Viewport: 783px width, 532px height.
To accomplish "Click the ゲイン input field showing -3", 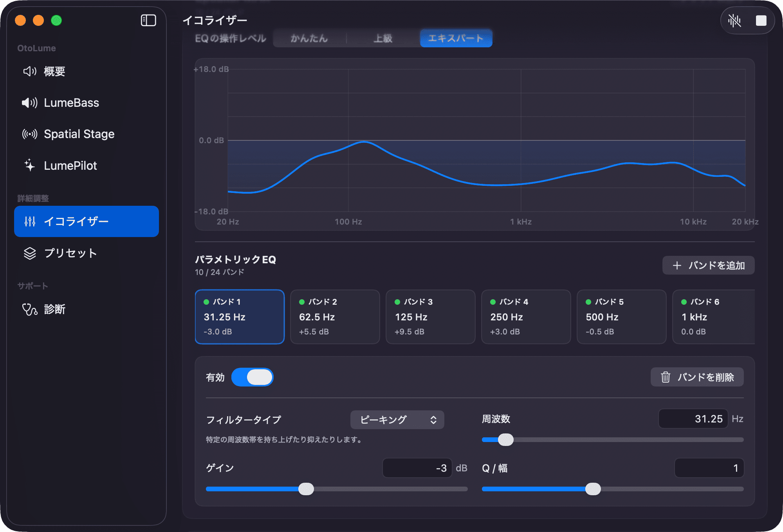I will (x=417, y=468).
